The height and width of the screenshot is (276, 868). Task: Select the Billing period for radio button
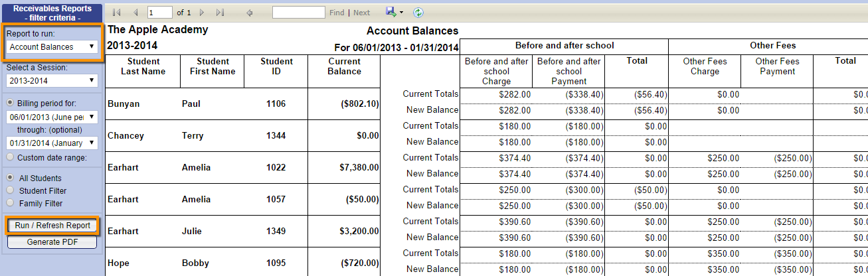pos(10,103)
